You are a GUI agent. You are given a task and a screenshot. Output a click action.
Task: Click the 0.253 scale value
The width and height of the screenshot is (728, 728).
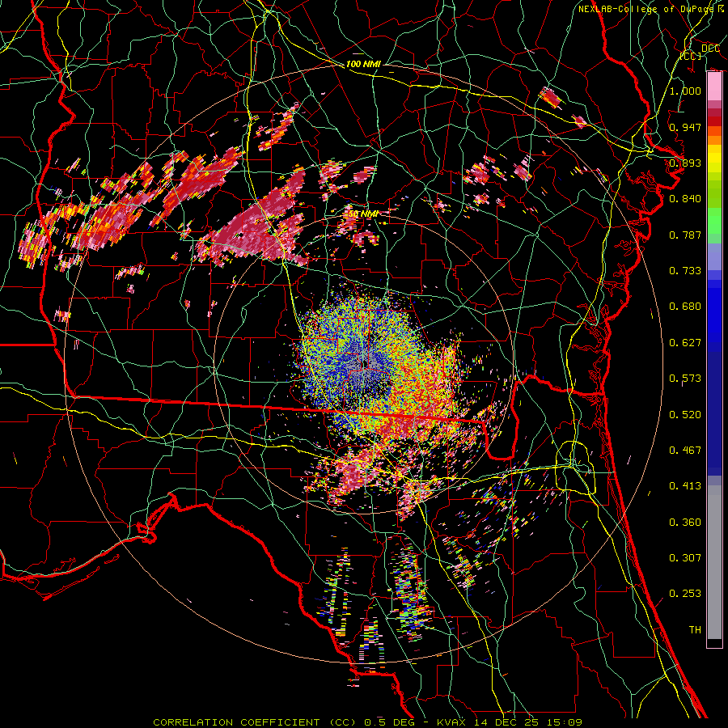(685, 594)
